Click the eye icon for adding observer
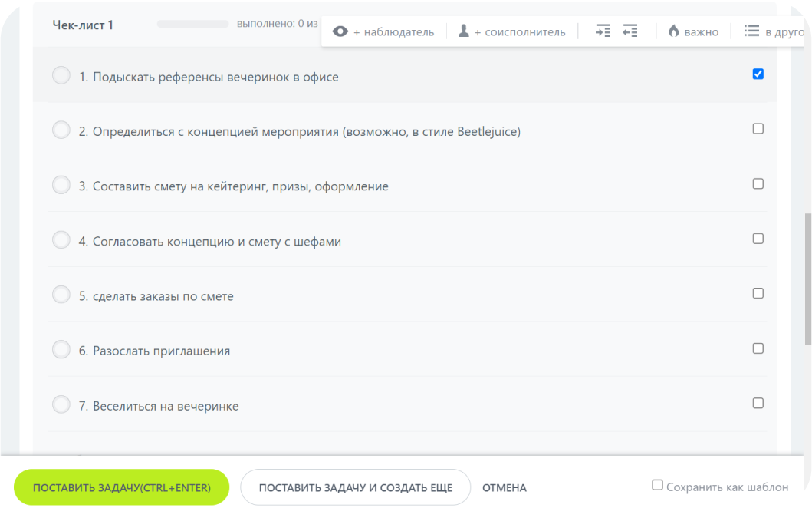The image size is (812, 508). tap(340, 31)
